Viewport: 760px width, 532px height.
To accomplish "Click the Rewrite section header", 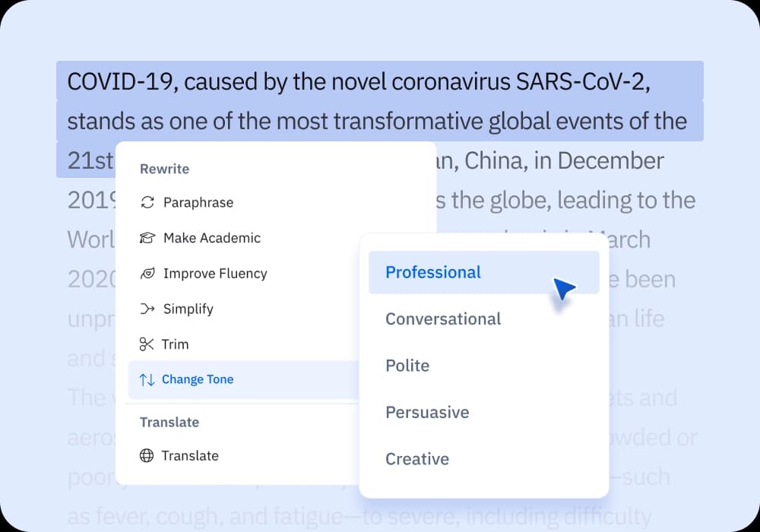I will (164, 169).
